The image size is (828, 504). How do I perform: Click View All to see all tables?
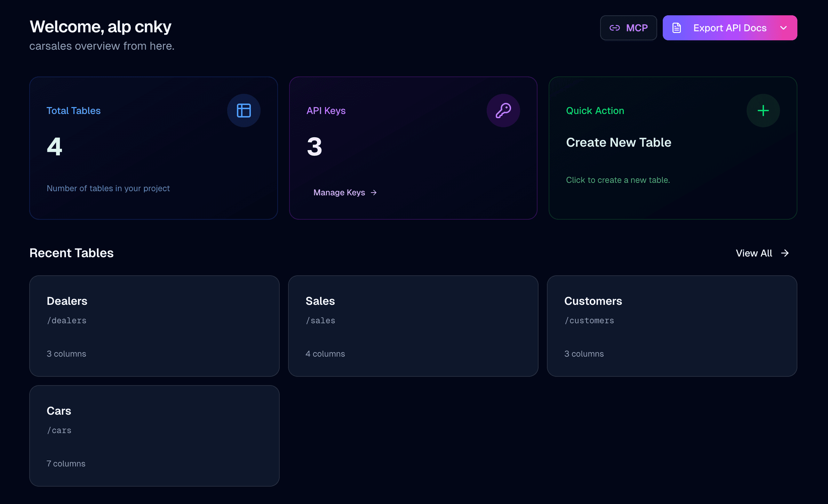(754, 253)
